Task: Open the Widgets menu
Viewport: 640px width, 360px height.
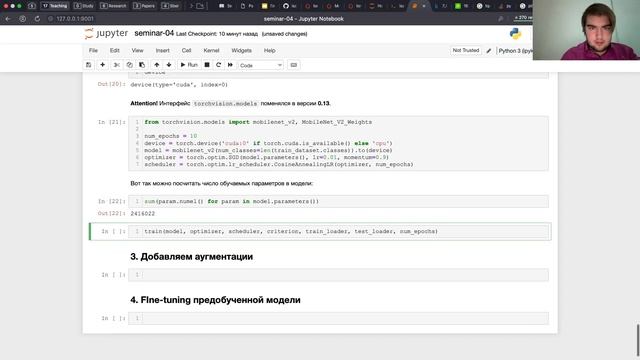Action: click(x=241, y=51)
